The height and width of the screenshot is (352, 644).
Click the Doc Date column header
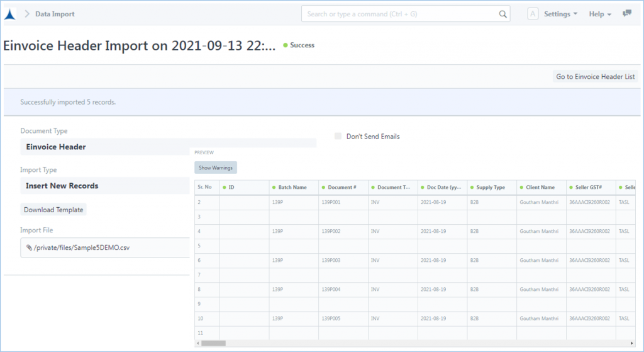pos(442,187)
